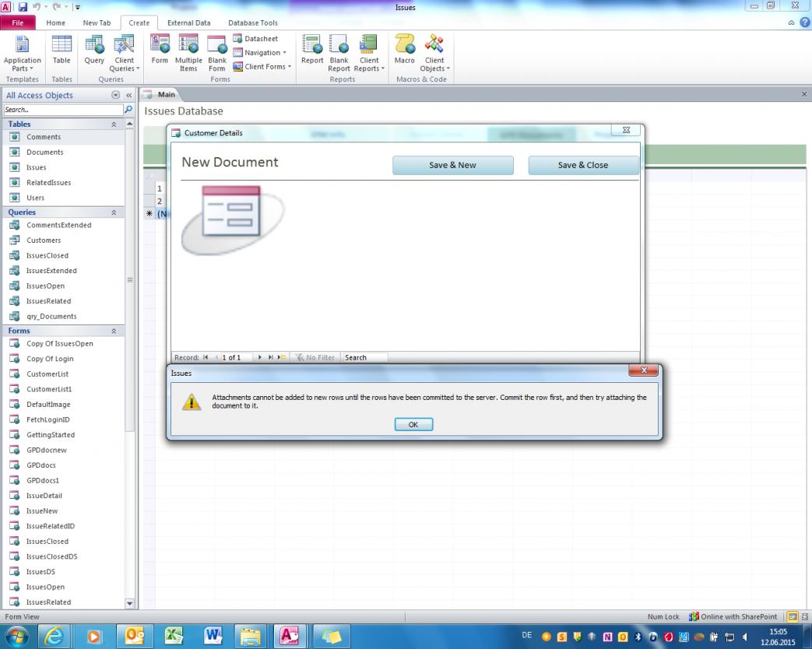
Task: Open Outlook from taskbar
Action: (x=134, y=636)
